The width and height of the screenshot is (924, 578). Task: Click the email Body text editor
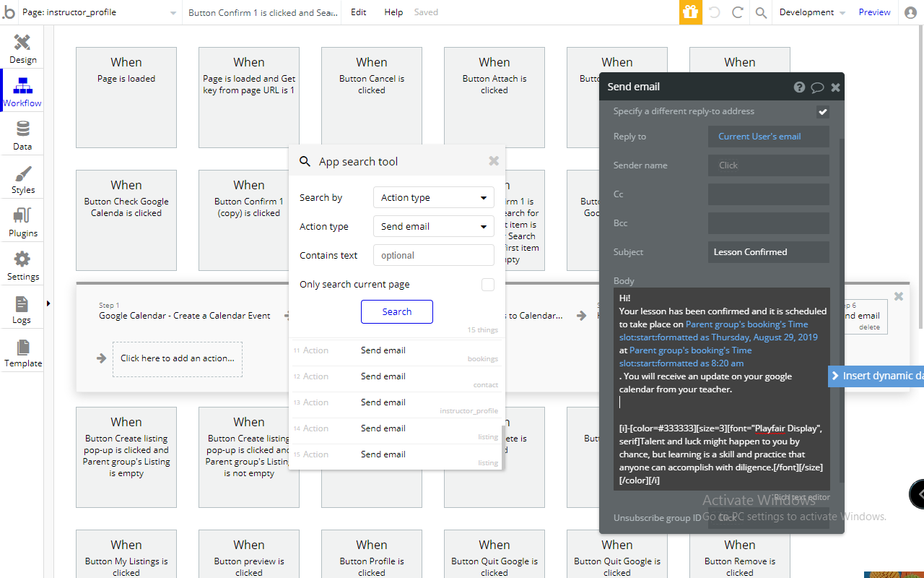(x=722, y=389)
